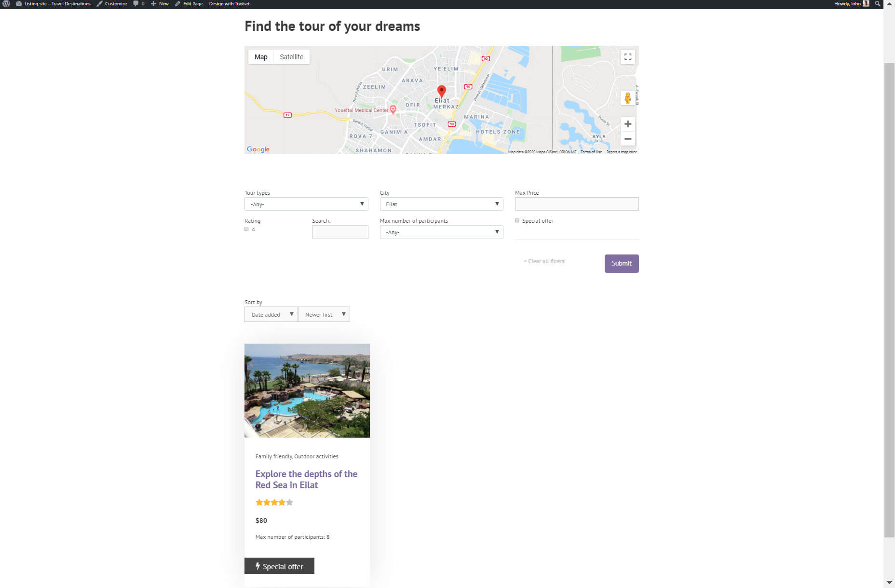Click the Submit button
Image resolution: width=895 pixels, height=588 pixels.
(622, 263)
